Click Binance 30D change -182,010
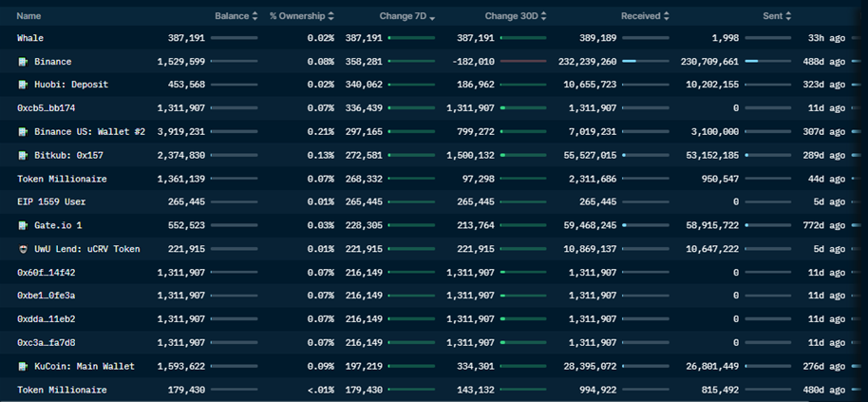Image resolution: width=868 pixels, height=402 pixels. (x=473, y=62)
